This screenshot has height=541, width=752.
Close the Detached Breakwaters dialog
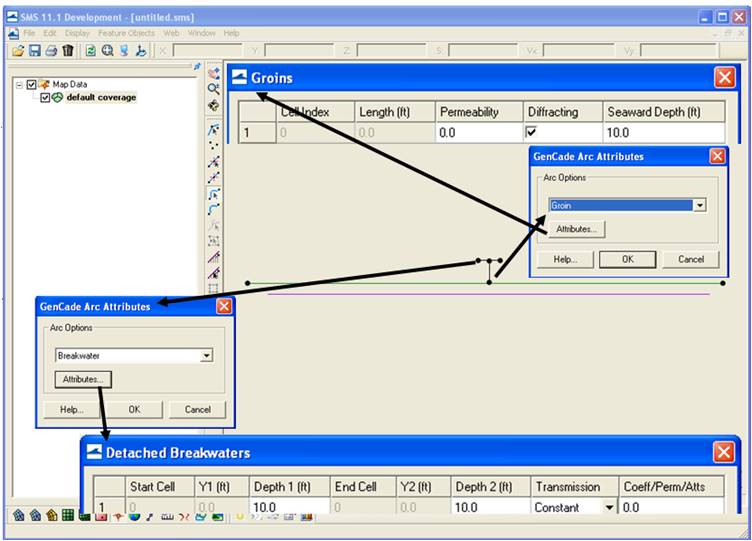tap(724, 452)
